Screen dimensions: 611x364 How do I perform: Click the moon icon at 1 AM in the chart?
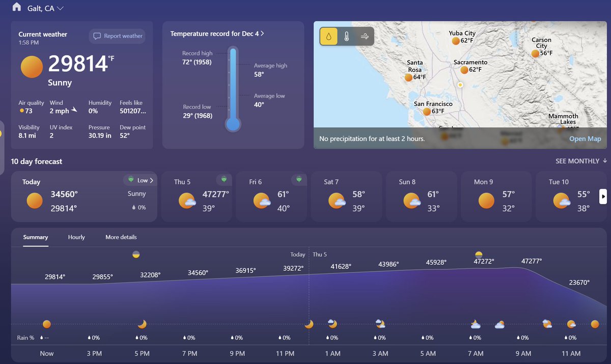tap(331, 324)
